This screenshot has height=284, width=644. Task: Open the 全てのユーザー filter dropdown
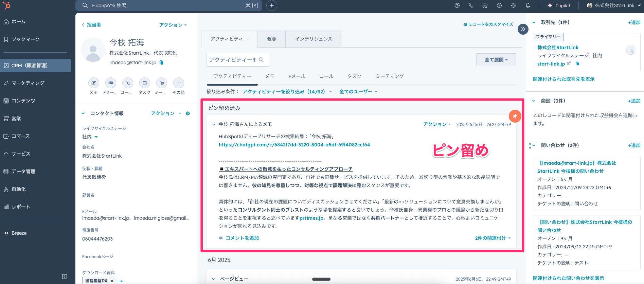click(x=358, y=92)
